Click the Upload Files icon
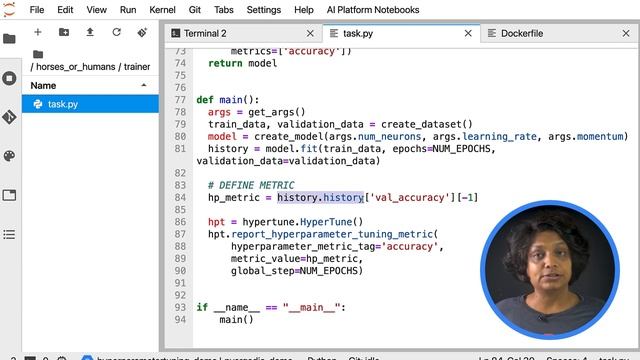 click(90, 32)
